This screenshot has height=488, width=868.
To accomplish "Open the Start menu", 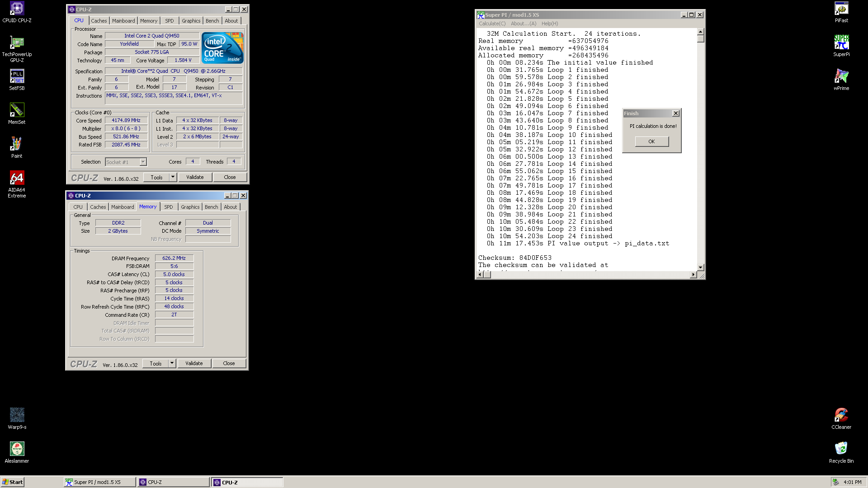I will pyautogui.click(x=12, y=482).
